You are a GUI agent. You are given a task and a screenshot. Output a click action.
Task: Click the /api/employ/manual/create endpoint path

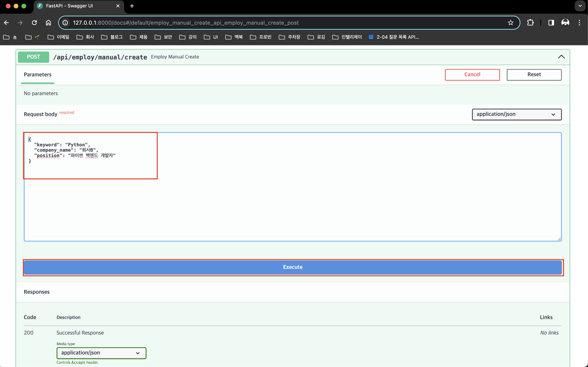[x=100, y=57]
